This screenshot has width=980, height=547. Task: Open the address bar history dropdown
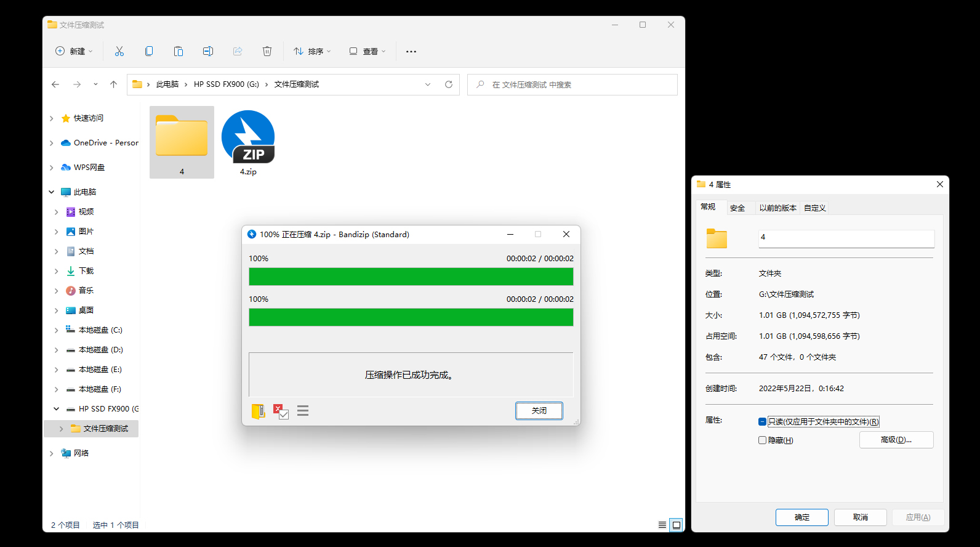(x=428, y=84)
